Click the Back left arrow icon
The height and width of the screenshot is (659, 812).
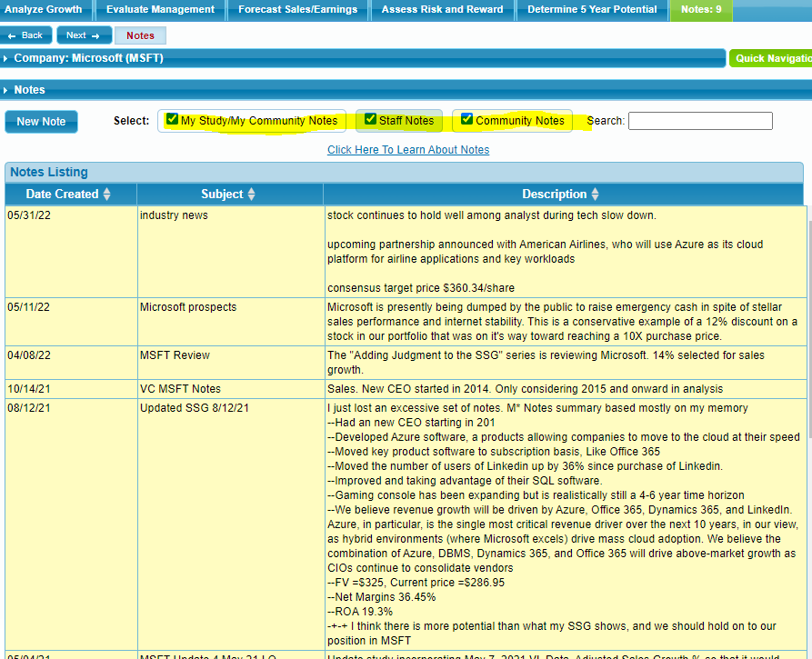12,35
